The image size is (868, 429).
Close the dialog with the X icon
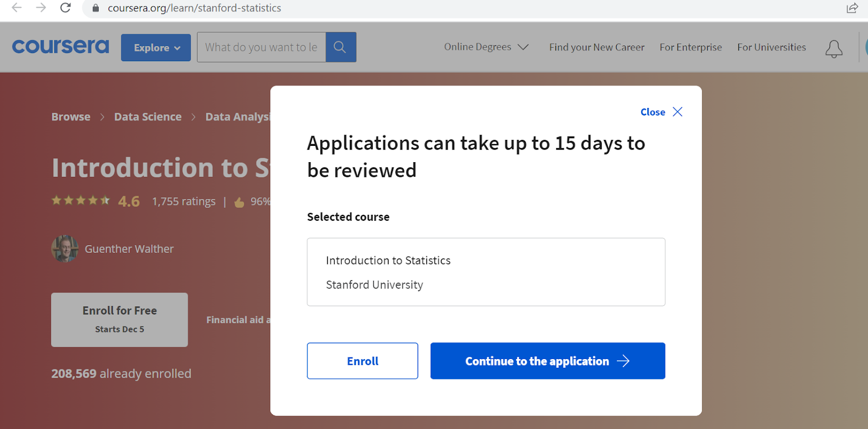pos(678,112)
